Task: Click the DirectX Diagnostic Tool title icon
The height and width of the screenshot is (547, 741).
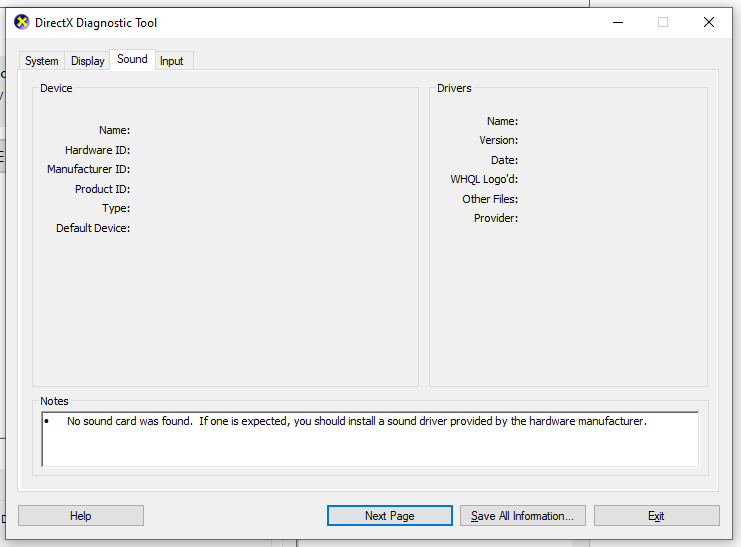Action: 22,22
